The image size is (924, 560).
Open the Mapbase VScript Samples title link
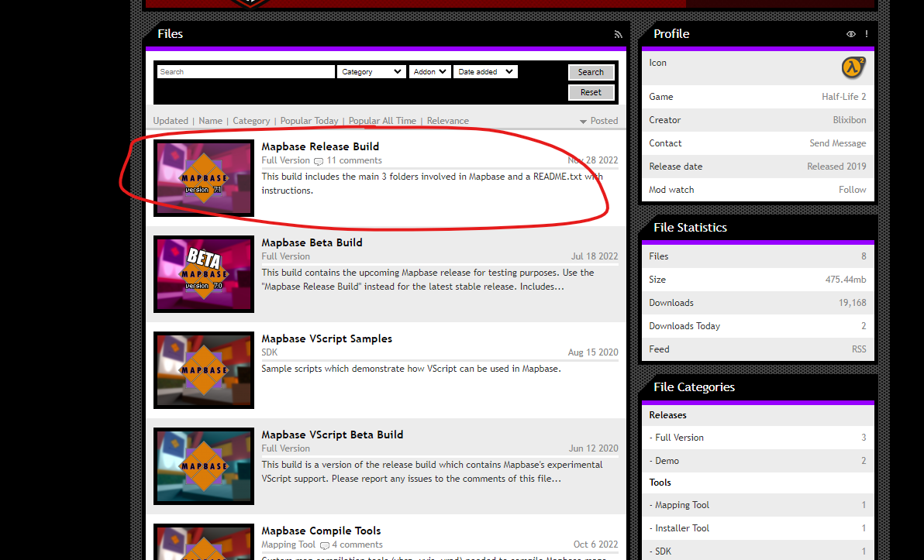coord(326,338)
